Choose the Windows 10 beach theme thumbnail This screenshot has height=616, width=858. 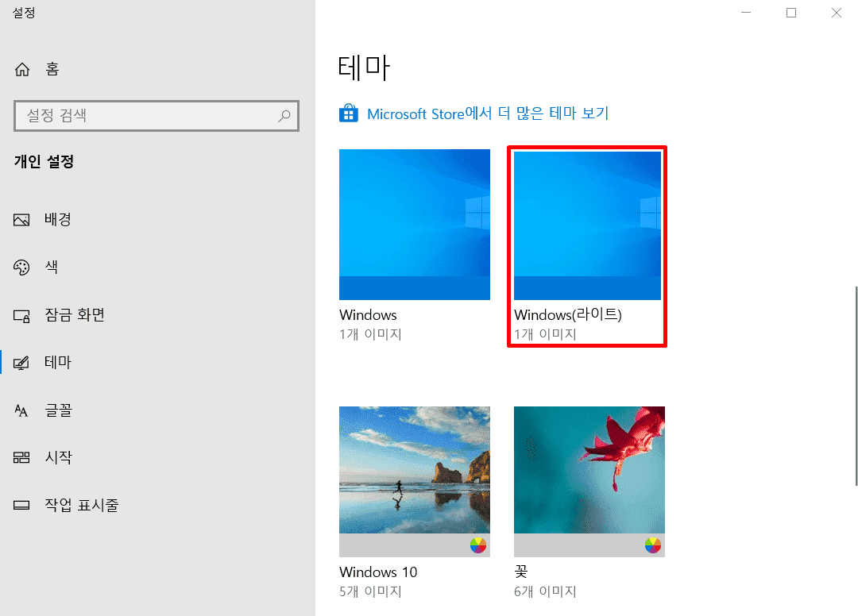pos(414,482)
